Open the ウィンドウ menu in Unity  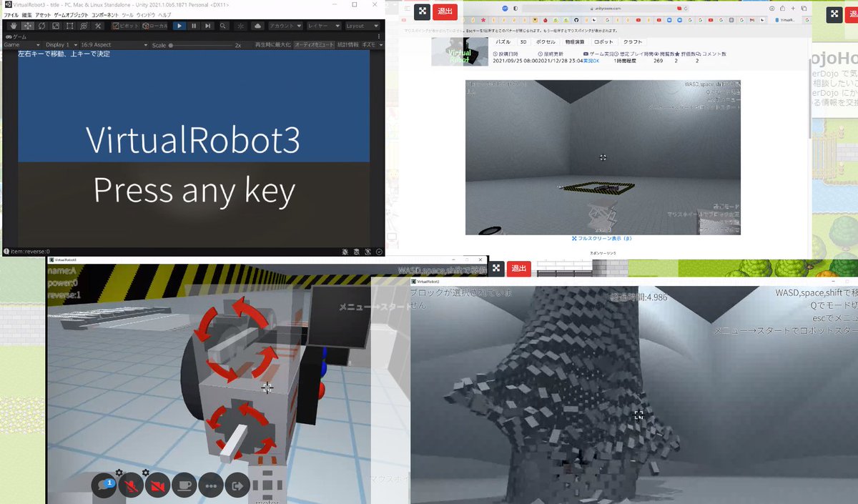145,14
